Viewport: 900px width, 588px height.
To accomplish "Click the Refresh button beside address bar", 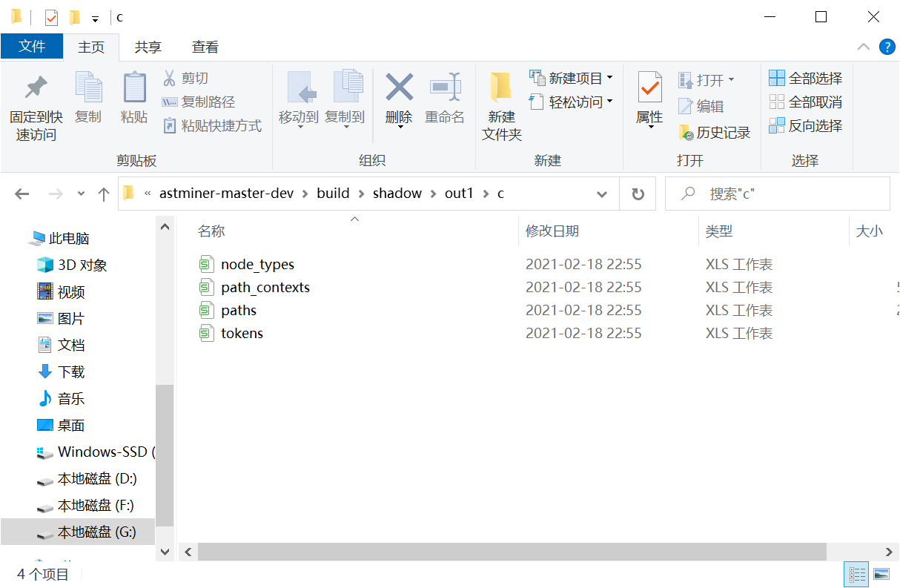I will coord(638,194).
